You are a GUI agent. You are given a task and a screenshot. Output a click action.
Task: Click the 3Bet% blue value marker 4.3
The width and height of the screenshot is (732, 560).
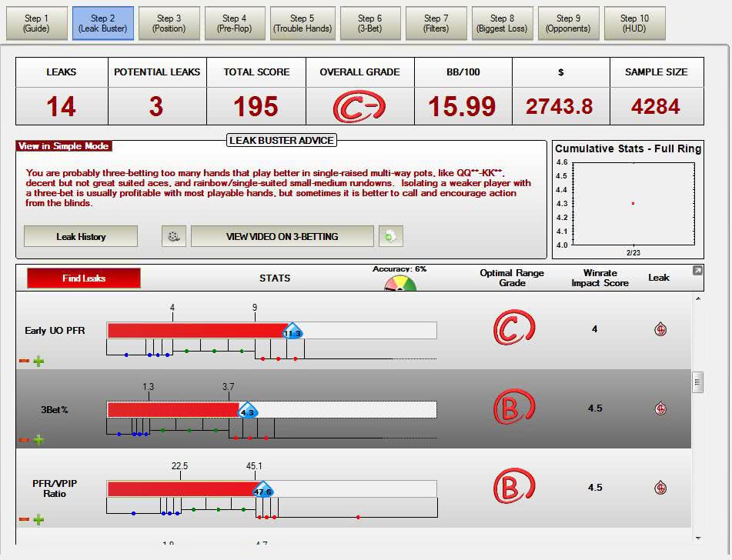(x=247, y=411)
